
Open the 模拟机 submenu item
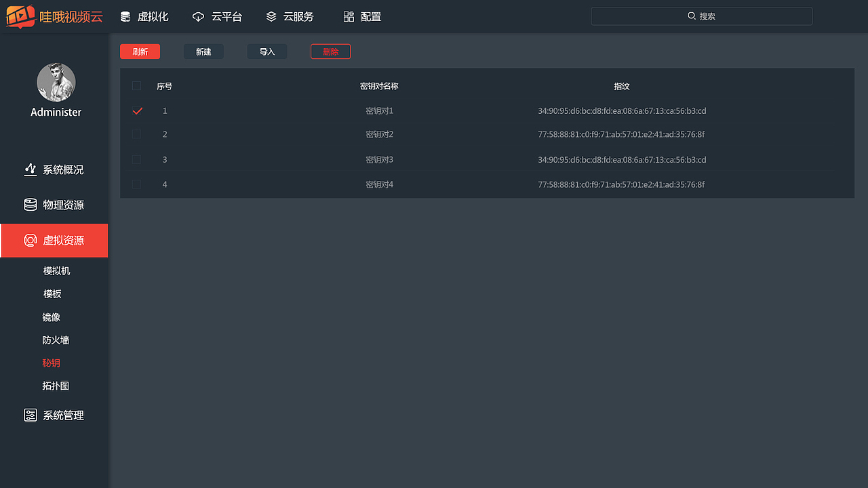(56, 271)
